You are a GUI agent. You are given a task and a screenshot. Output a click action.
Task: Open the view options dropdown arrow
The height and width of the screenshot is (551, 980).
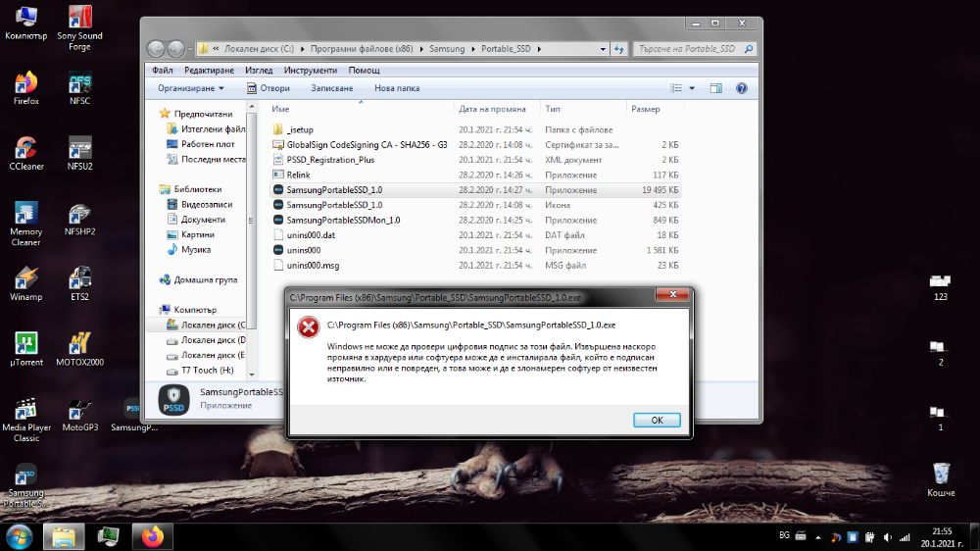pyautogui.click(x=692, y=88)
